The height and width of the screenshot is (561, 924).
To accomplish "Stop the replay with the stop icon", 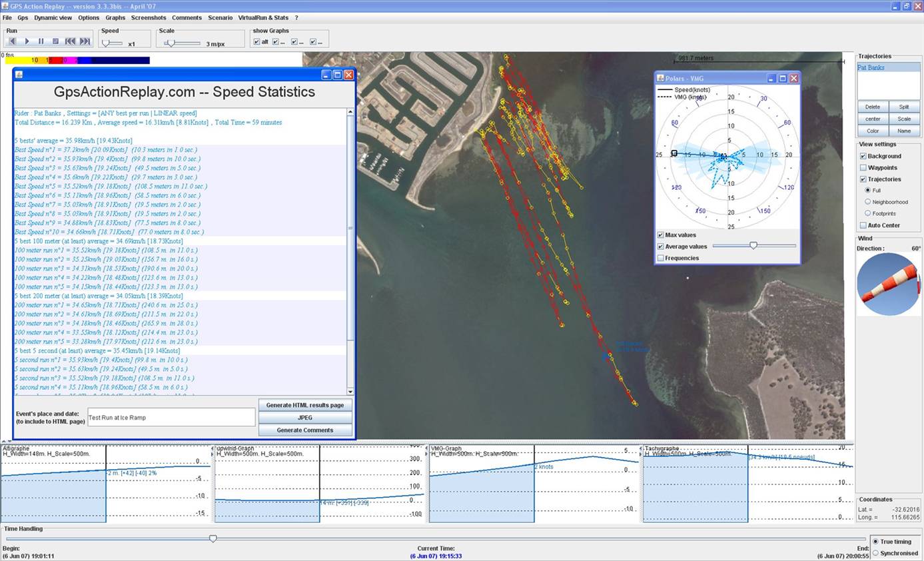I will pyautogui.click(x=56, y=41).
